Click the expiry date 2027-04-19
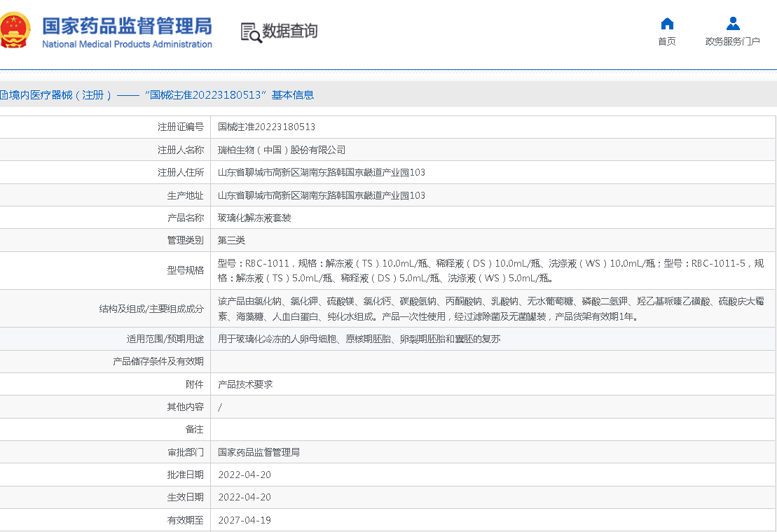This screenshot has height=532, width=777. (245, 520)
